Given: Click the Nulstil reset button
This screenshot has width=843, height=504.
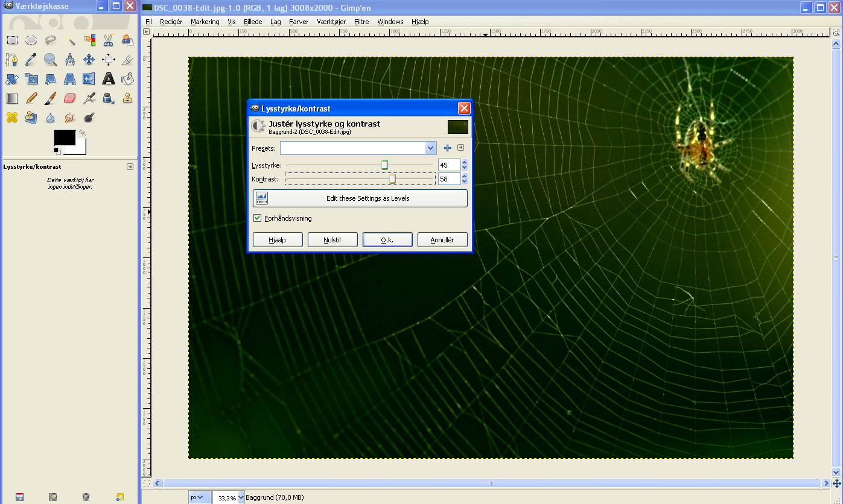Looking at the screenshot, I should 332,240.
